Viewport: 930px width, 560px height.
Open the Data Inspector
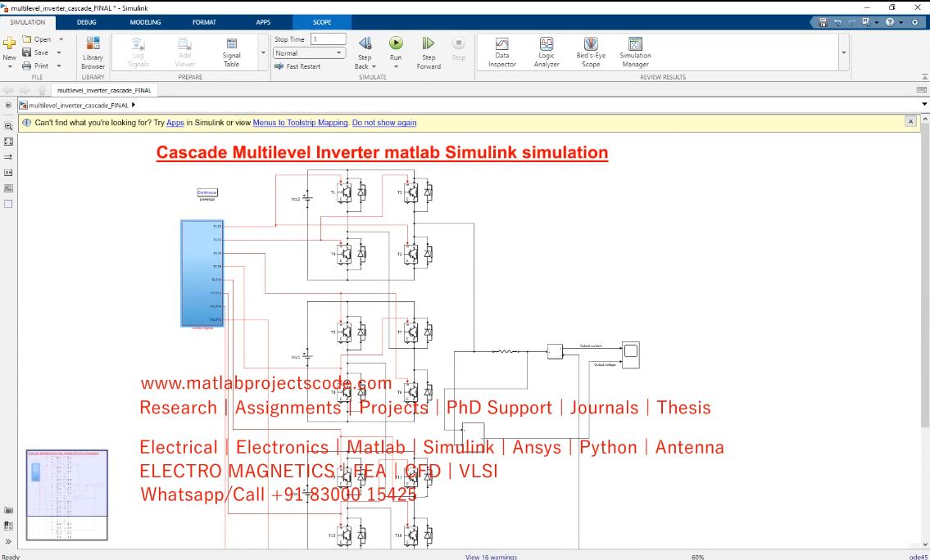tap(501, 52)
